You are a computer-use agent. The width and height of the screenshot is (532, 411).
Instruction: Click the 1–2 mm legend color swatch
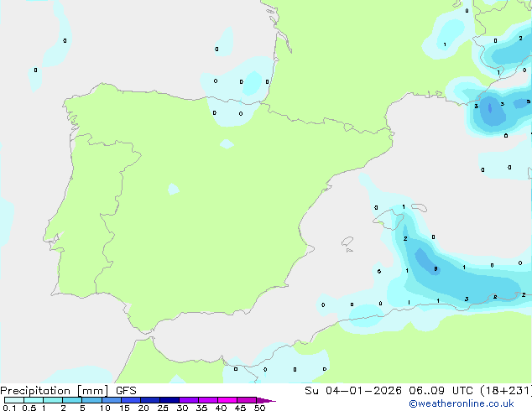pos(53,400)
